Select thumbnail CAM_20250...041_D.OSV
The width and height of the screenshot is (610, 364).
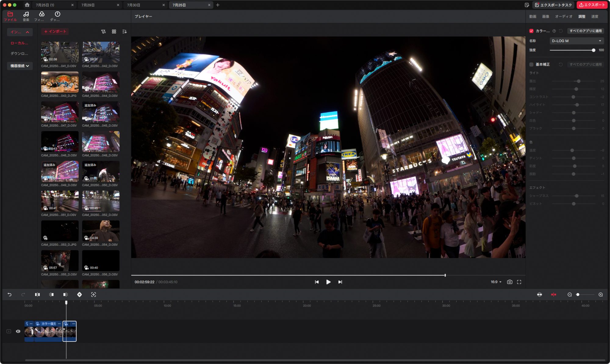pos(60,52)
